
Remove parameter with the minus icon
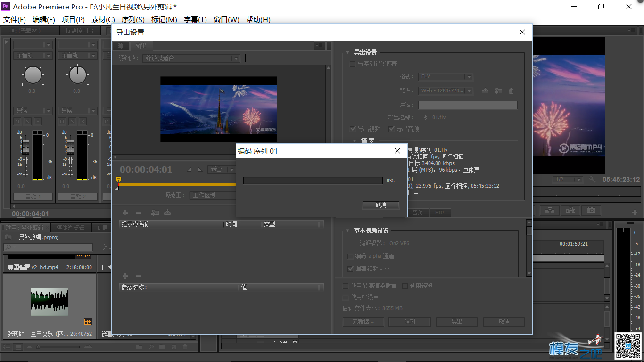[x=138, y=276]
